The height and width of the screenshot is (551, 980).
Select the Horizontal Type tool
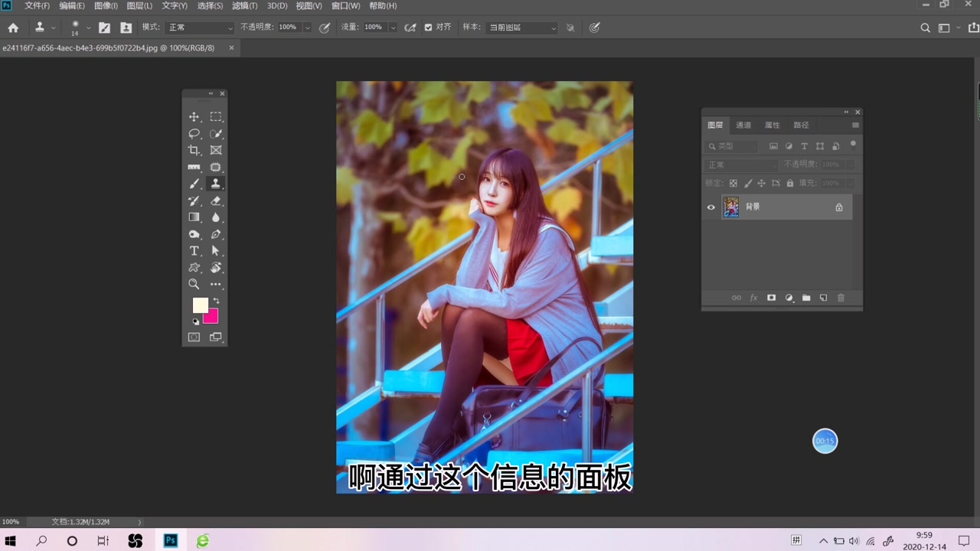194,251
